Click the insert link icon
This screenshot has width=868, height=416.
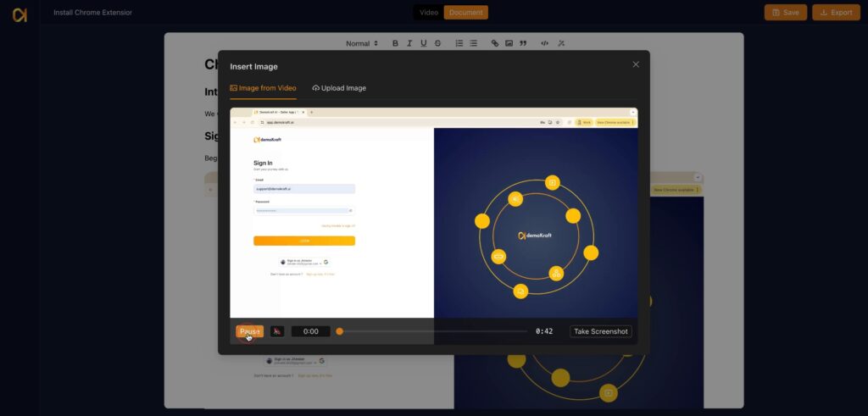click(x=495, y=43)
